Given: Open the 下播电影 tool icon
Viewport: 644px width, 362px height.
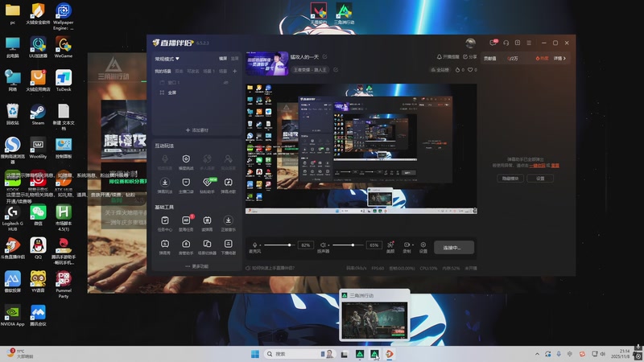Looking at the screenshot, I should coord(228,247).
